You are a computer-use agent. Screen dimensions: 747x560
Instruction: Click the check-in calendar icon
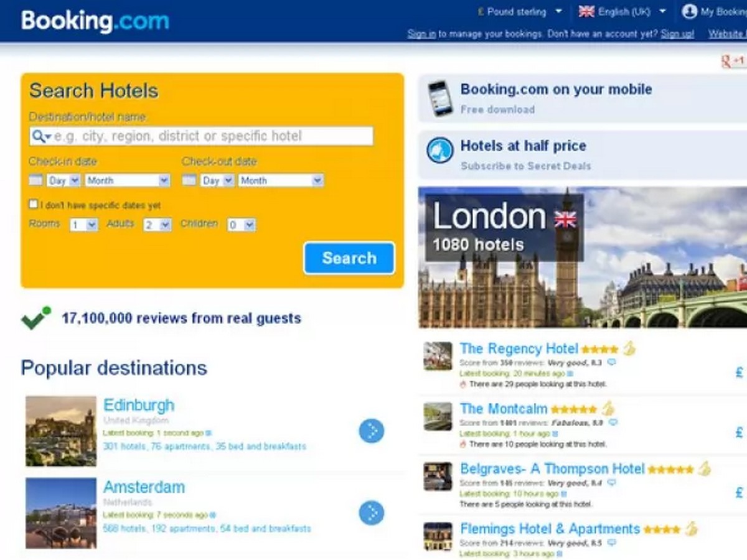35,180
